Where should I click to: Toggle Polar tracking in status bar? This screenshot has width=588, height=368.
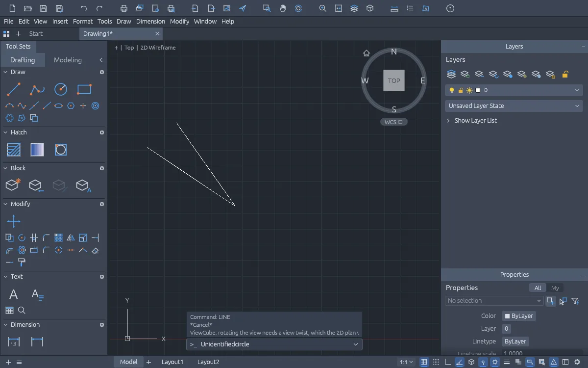click(459, 362)
